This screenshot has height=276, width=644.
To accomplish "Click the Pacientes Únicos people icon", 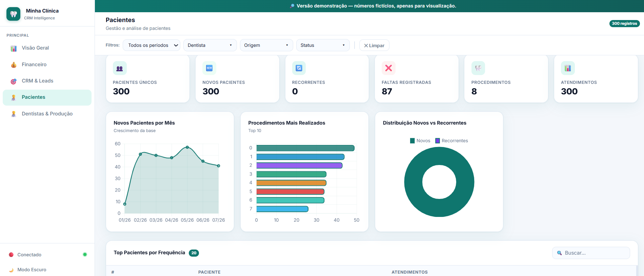I will [120, 68].
